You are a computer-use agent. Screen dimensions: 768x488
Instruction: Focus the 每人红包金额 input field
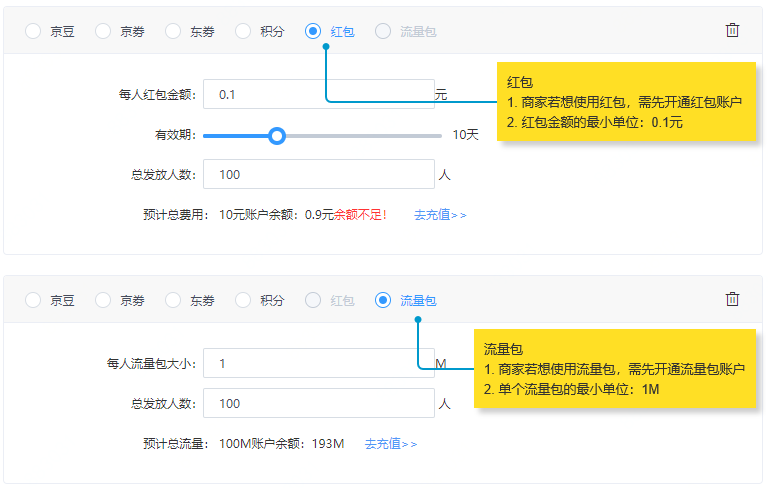318,94
